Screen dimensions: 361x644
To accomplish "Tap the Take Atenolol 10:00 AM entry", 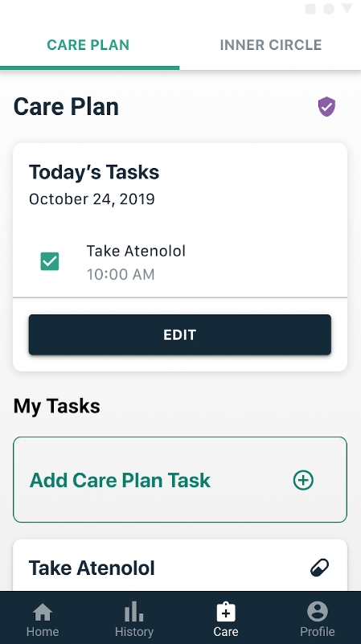I will click(180, 262).
